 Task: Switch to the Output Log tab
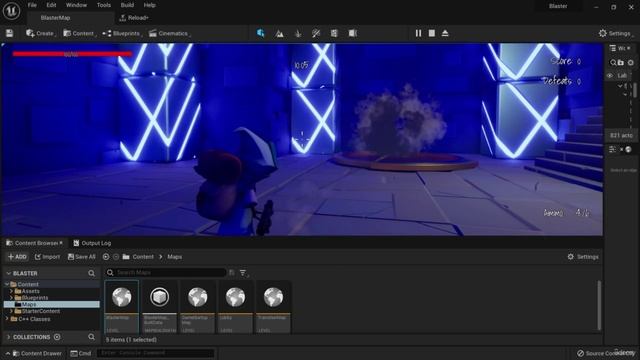(x=92, y=243)
